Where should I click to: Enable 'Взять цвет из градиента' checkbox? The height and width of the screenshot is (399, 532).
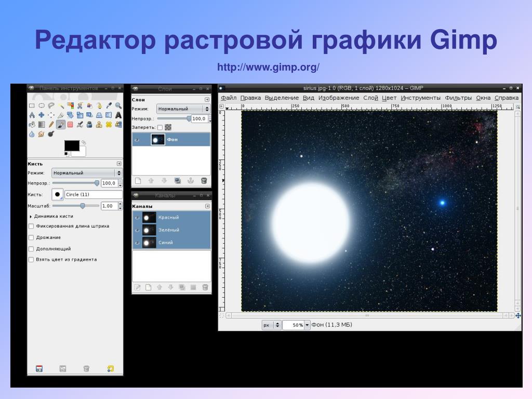click(31, 260)
